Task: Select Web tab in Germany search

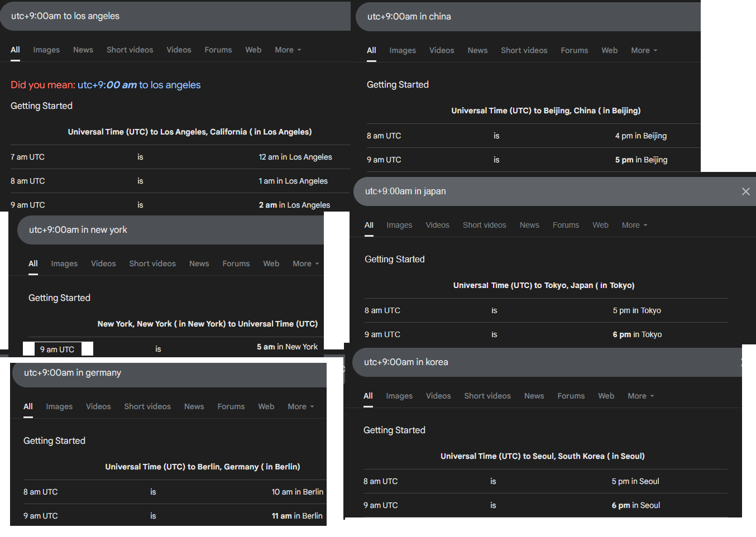Action: coord(266,406)
